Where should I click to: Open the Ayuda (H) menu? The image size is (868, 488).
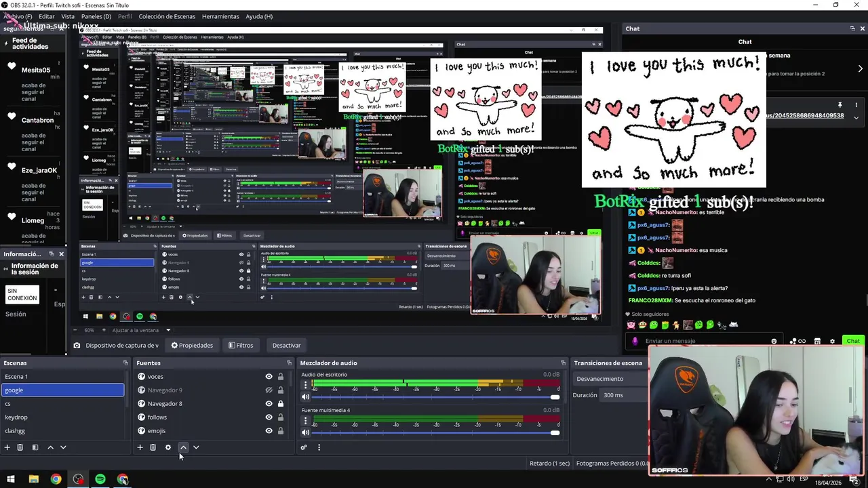(x=259, y=16)
